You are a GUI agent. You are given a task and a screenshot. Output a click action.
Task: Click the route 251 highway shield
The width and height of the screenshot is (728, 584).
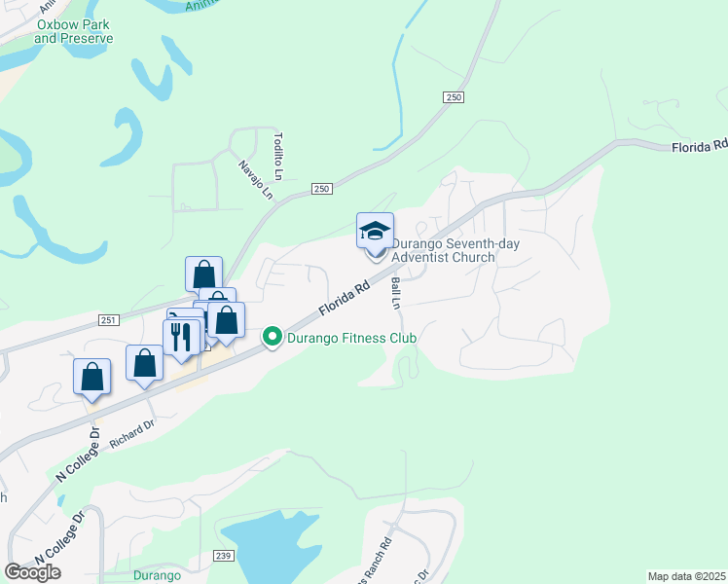(109, 320)
